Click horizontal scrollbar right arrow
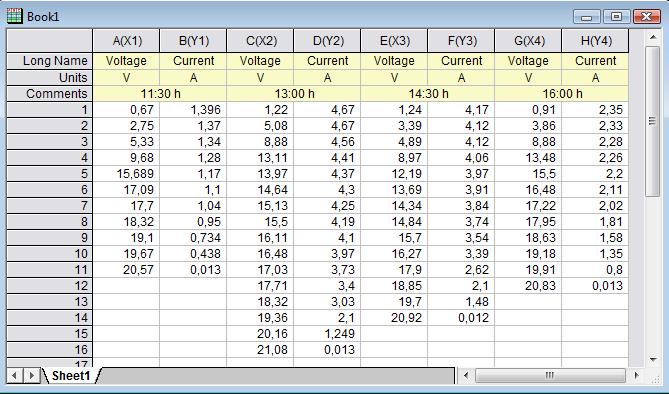The width and height of the screenshot is (669, 394). click(637, 376)
